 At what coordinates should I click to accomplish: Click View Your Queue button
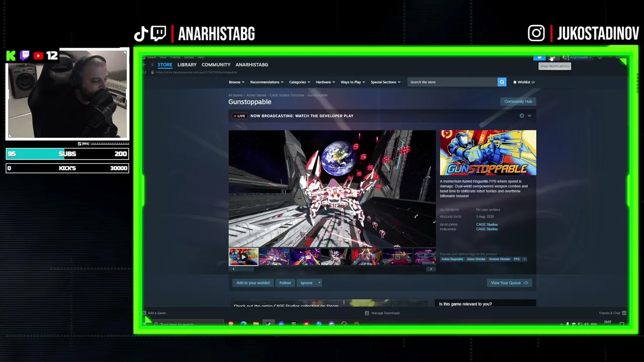pyautogui.click(x=509, y=283)
